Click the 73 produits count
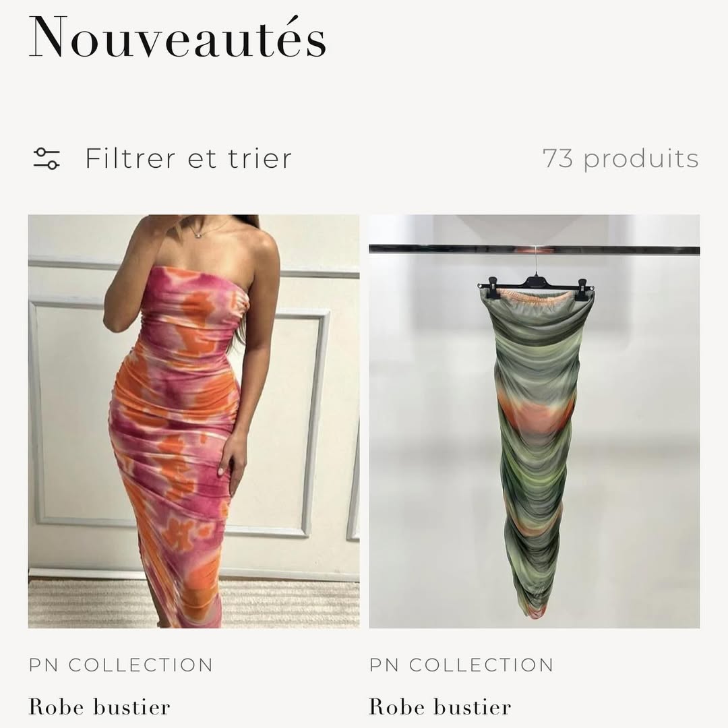728x728 pixels. coord(621,159)
